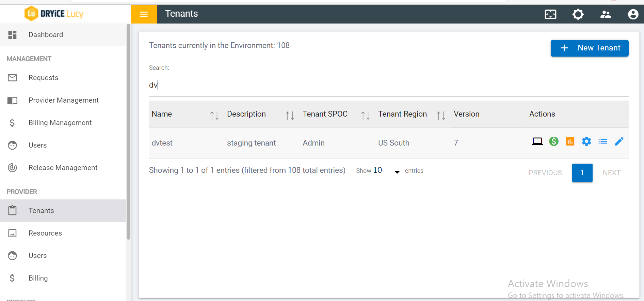644x301 pixels.
Task: Click into the tenant Search field
Action: point(388,85)
